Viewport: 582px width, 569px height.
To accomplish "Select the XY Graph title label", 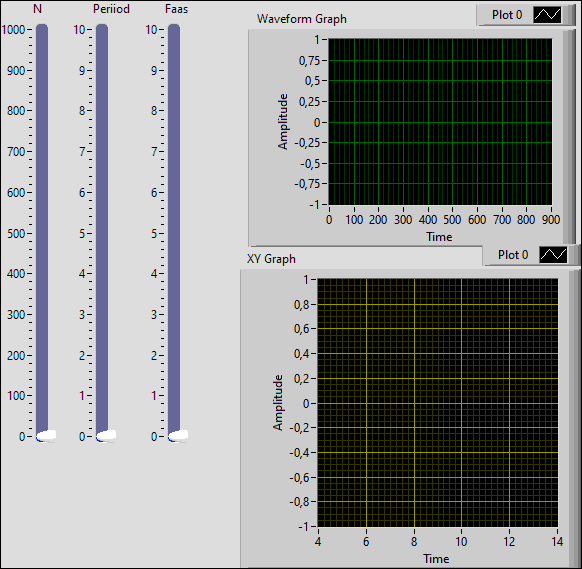I will pos(271,259).
